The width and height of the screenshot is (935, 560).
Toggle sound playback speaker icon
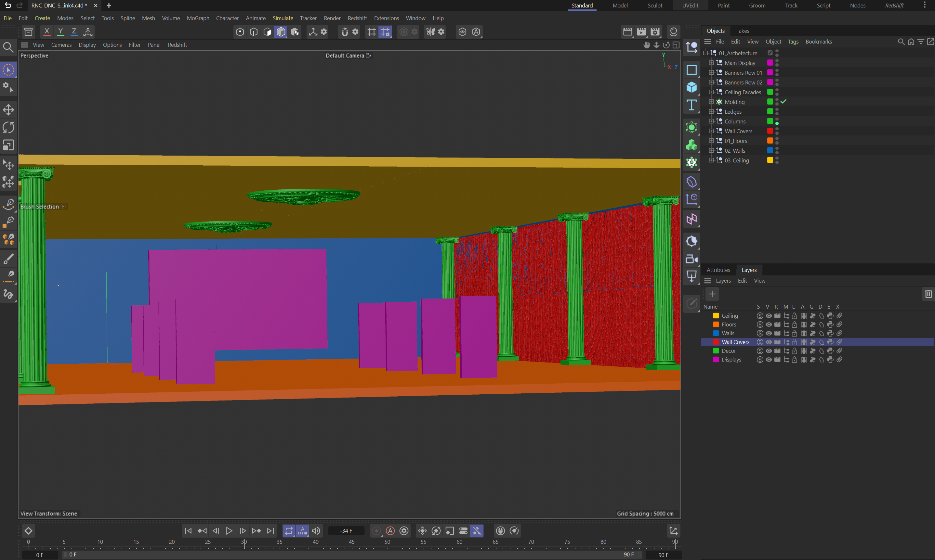(316, 531)
